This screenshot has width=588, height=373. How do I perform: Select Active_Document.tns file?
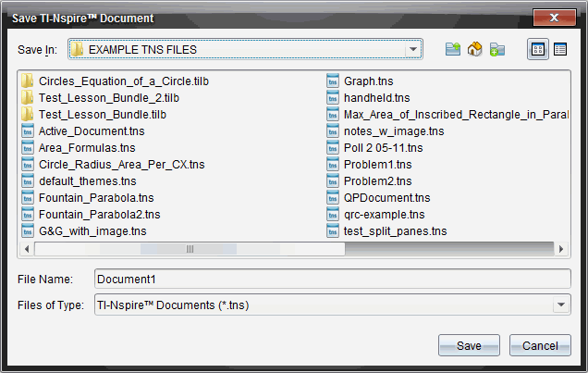pos(92,131)
